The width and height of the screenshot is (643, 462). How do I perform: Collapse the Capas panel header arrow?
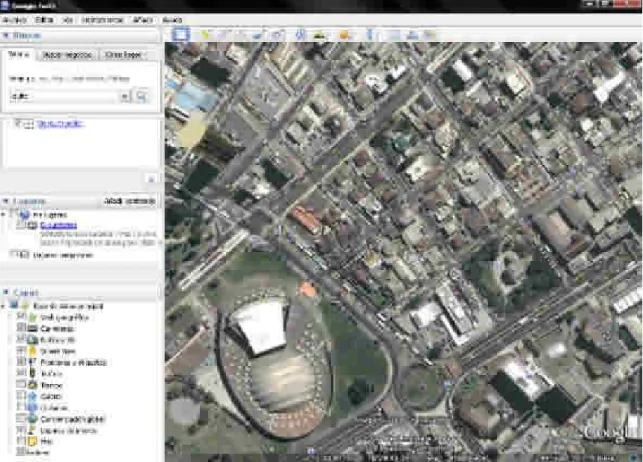[6, 292]
